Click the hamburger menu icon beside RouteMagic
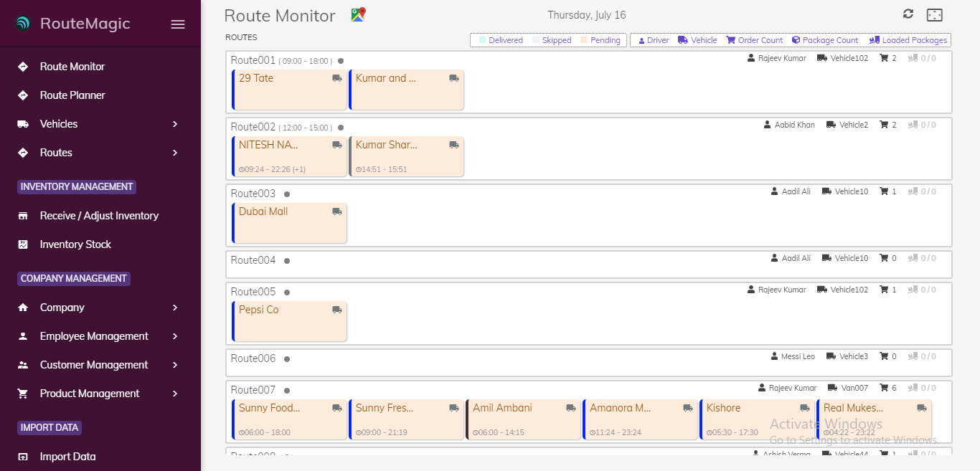980x471 pixels. coord(178,24)
